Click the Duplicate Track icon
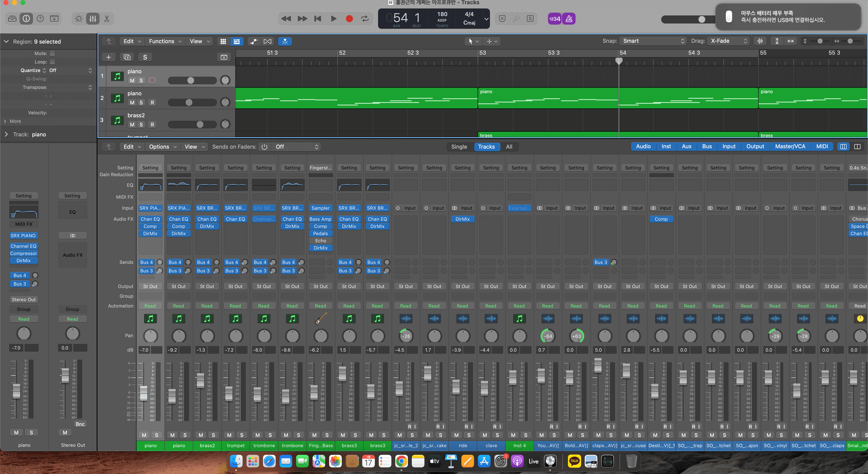 pos(127,57)
